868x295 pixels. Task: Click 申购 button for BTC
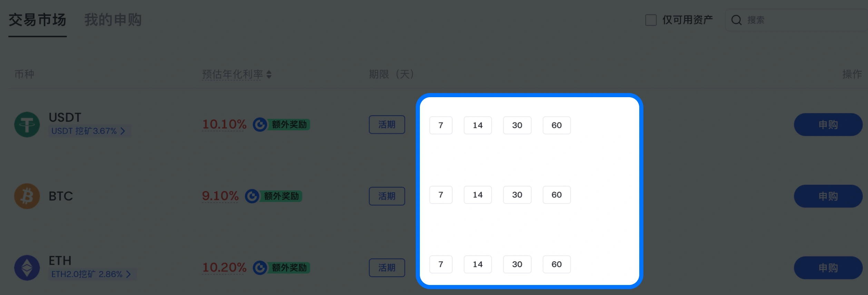pyautogui.click(x=828, y=196)
